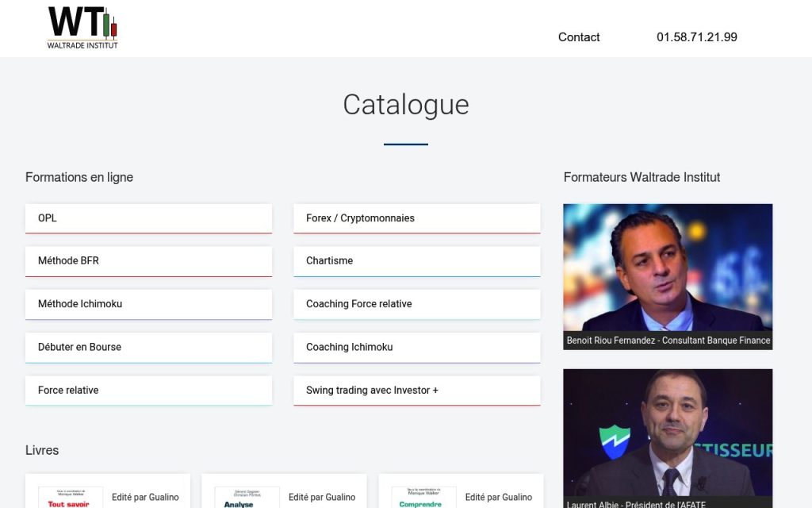Viewport: 812px width, 508px height.
Task: Open the Analyse book cover
Action: pyautogui.click(x=247, y=498)
